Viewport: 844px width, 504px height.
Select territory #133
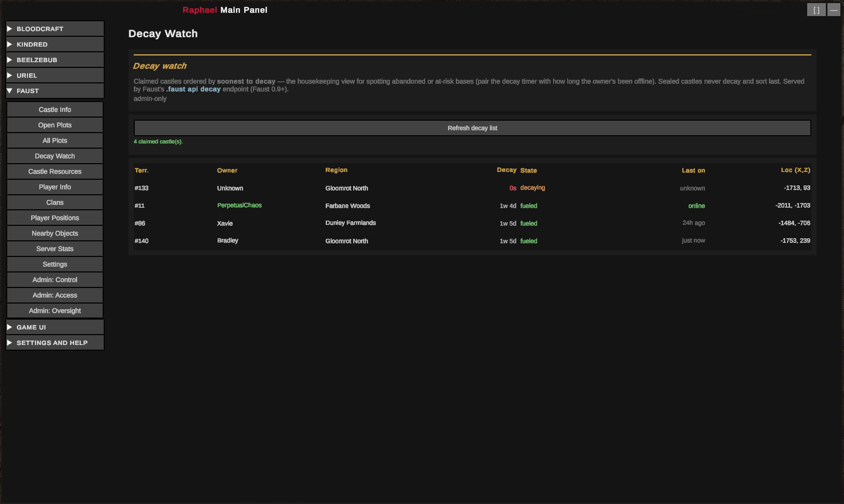[x=142, y=188]
